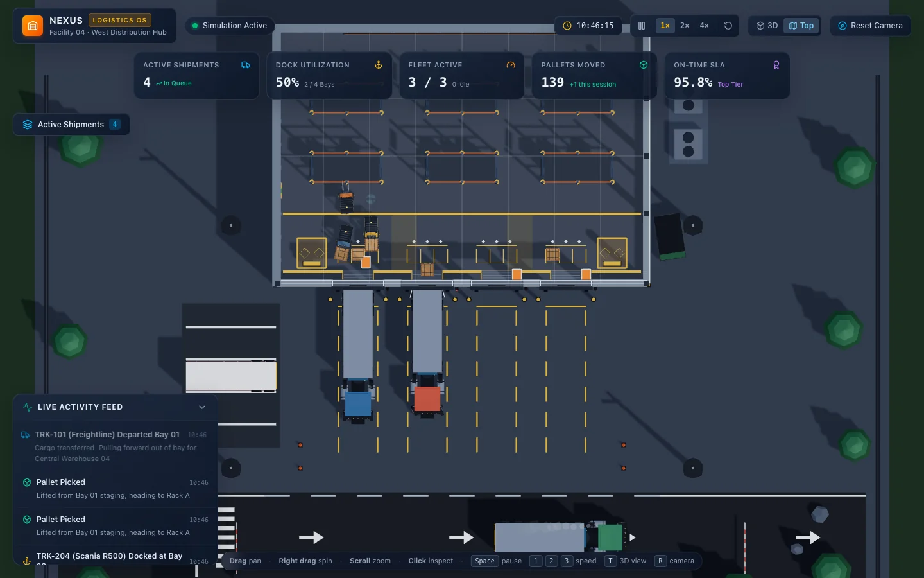This screenshot has width=924, height=578.
Task: Set simulation speed to 1x
Action: [665, 26]
